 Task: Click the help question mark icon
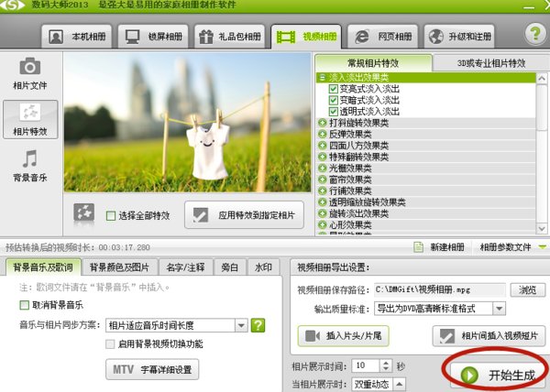point(535,34)
